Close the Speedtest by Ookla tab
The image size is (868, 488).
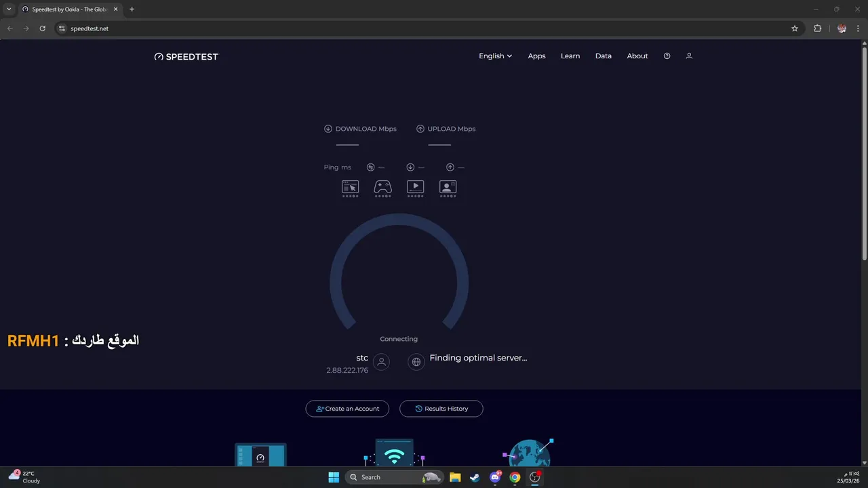[x=117, y=9]
